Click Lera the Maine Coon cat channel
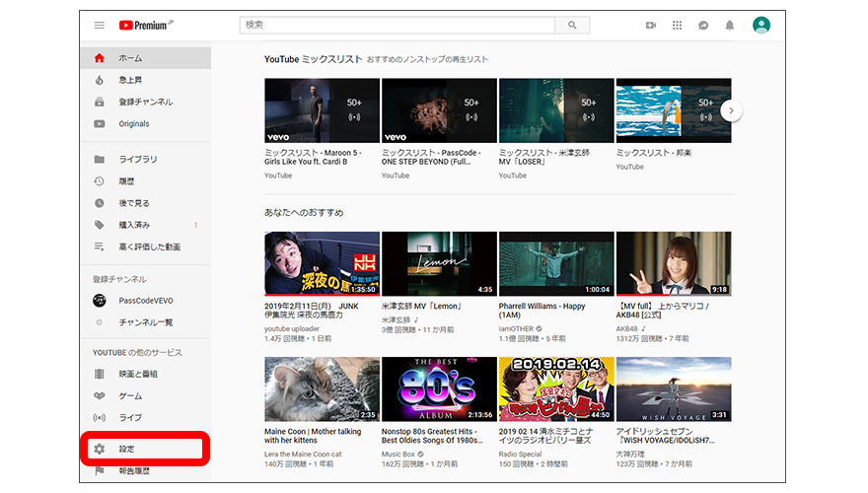Image resolution: width=868 pixels, height=493 pixels. [x=303, y=455]
